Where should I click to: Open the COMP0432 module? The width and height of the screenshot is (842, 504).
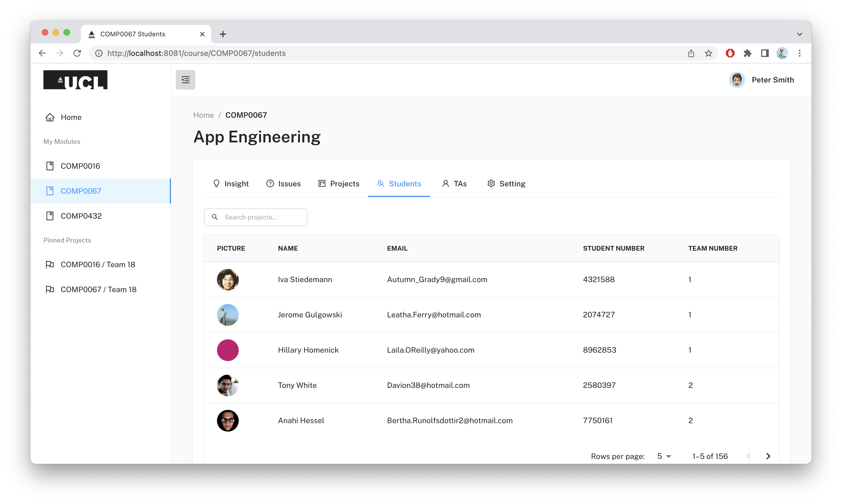(100, 216)
